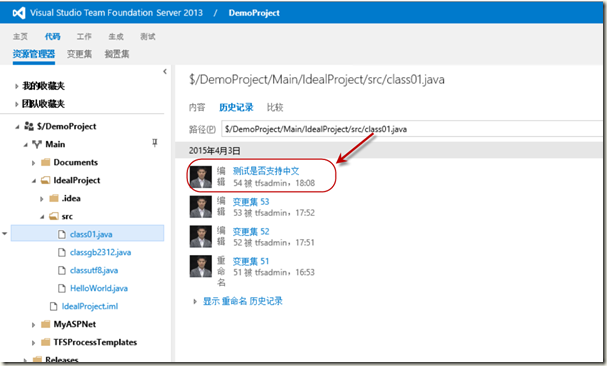The image size is (607, 366).
Task: Select HelloWorld.java in the tree
Action: coord(99,288)
